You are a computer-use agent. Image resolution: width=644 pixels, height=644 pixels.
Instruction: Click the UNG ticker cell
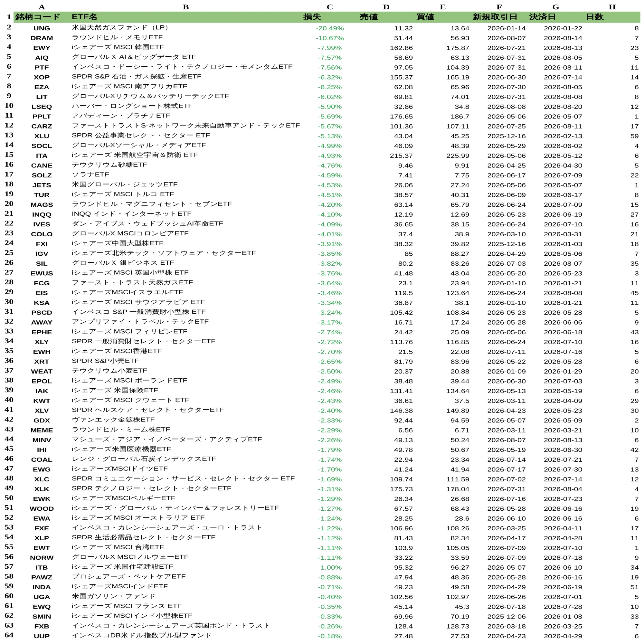tap(42, 28)
